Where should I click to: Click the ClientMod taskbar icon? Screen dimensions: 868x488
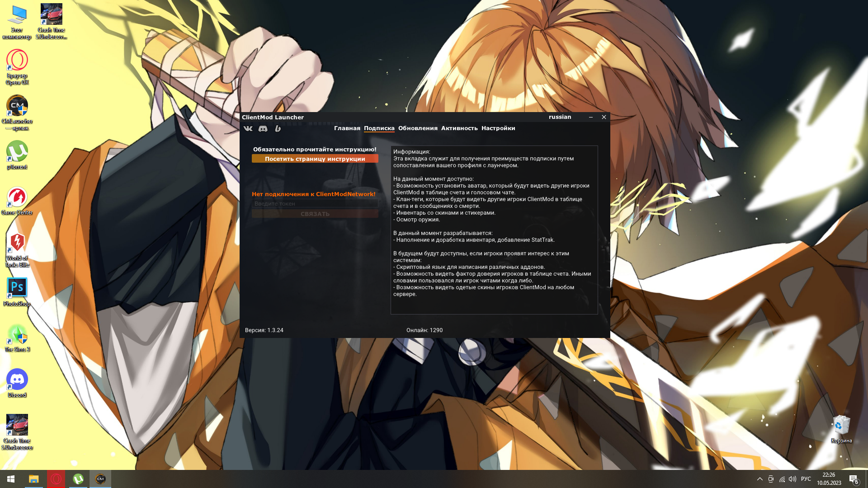pos(100,479)
